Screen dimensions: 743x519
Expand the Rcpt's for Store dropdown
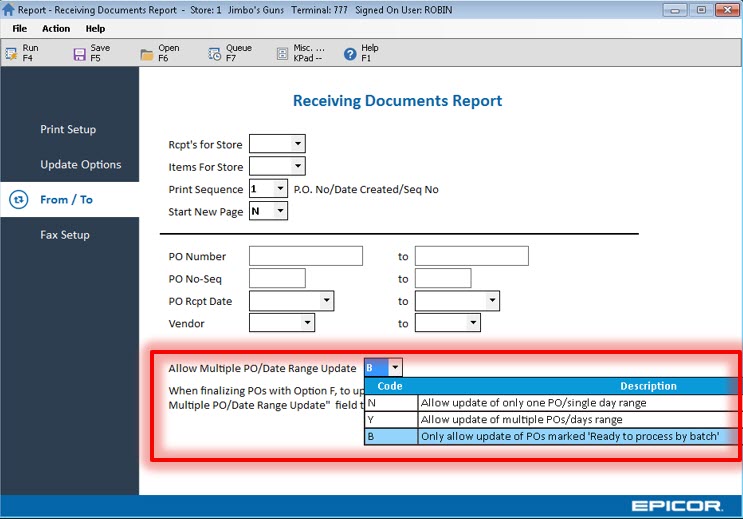[297, 144]
